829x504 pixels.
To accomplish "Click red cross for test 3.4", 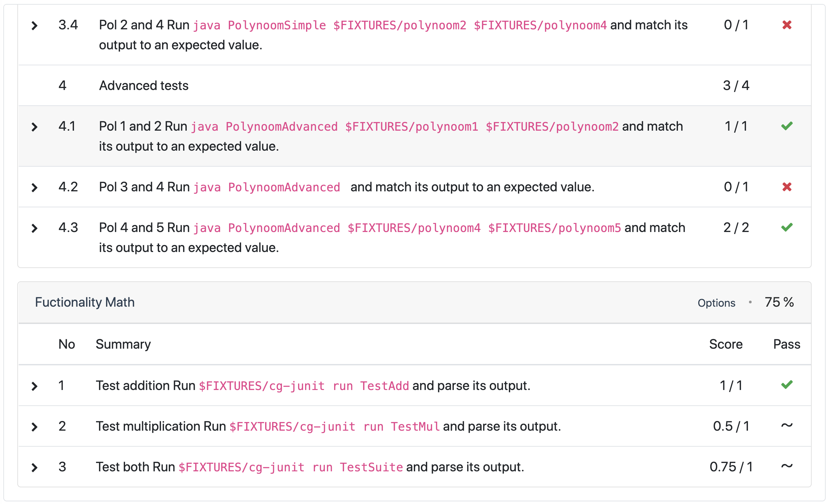I will coord(787,25).
